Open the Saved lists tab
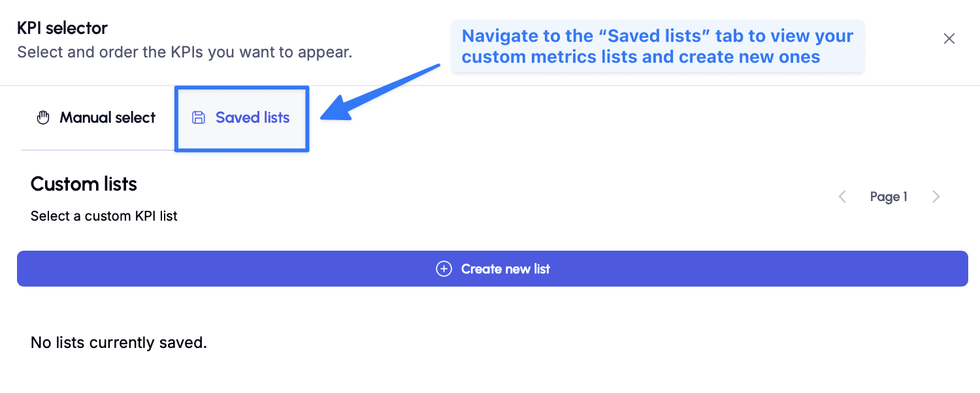Viewport: 980px width, 393px height. (x=242, y=118)
